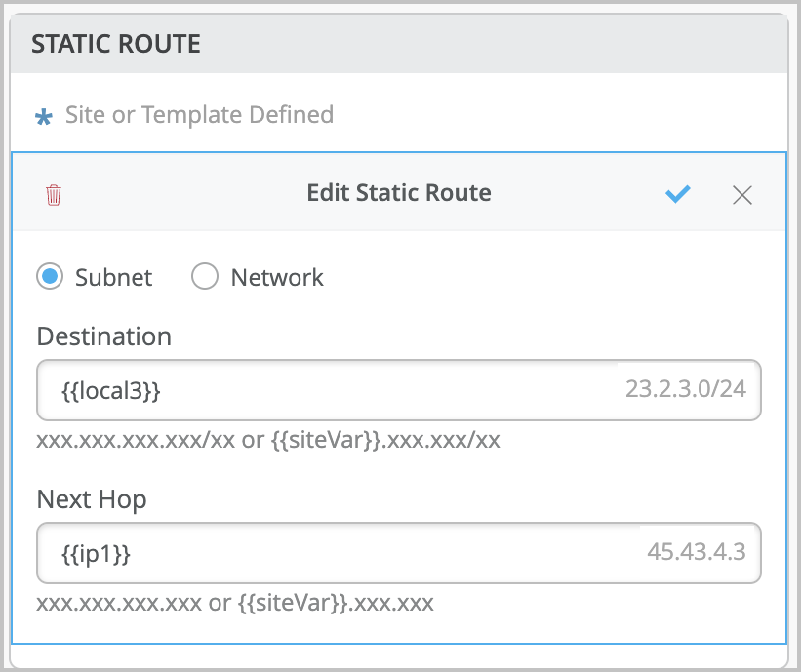
Task: Click the Destination label above the input
Action: coord(103,336)
